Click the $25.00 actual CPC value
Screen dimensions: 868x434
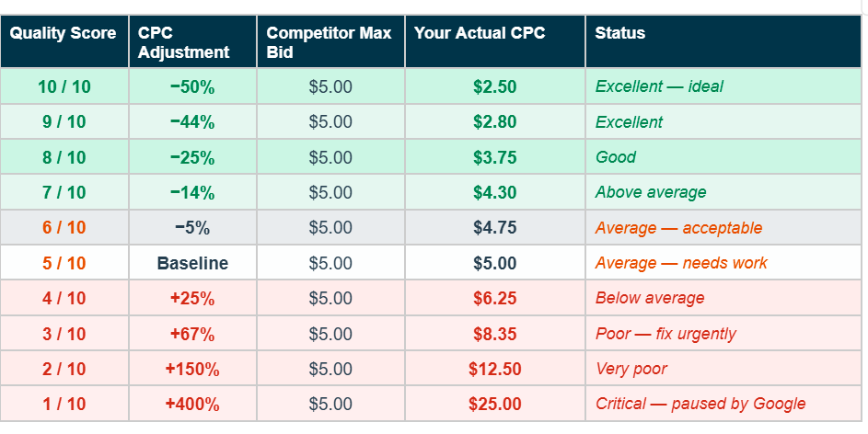pos(495,404)
